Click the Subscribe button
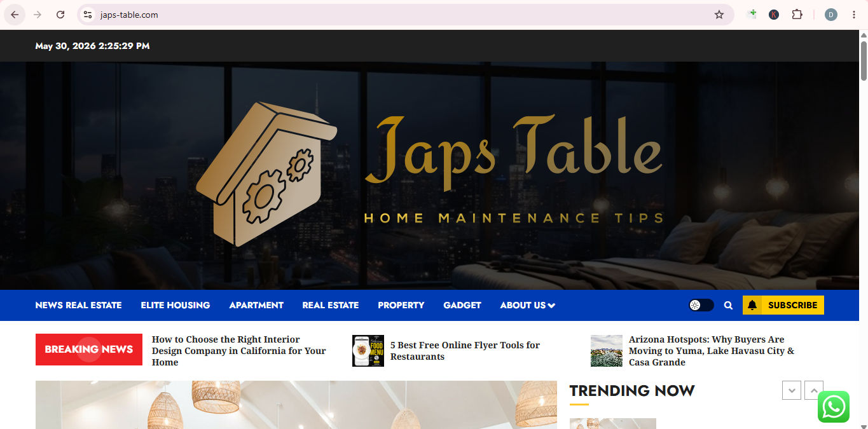 click(x=783, y=305)
